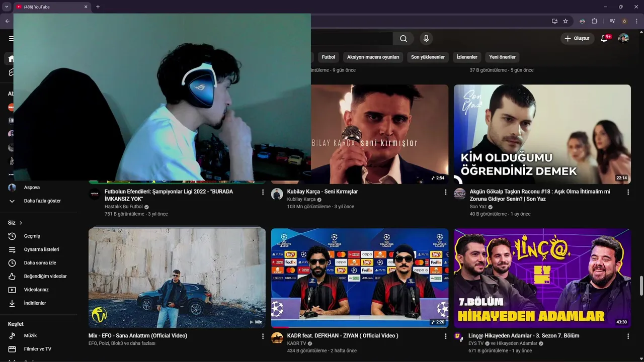Image resolution: width=644 pixels, height=362 pixels.
Task: Open the Müzik note icon
Action: [x=12, y=336]
